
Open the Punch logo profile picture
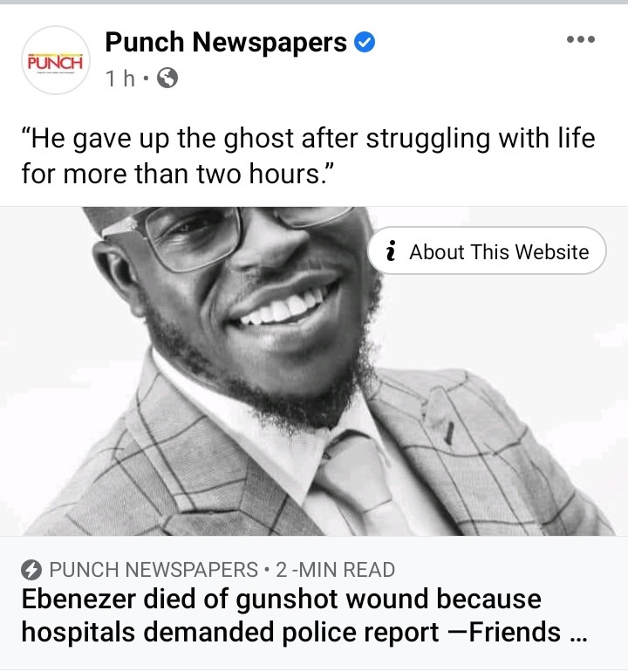pos(56,60)
